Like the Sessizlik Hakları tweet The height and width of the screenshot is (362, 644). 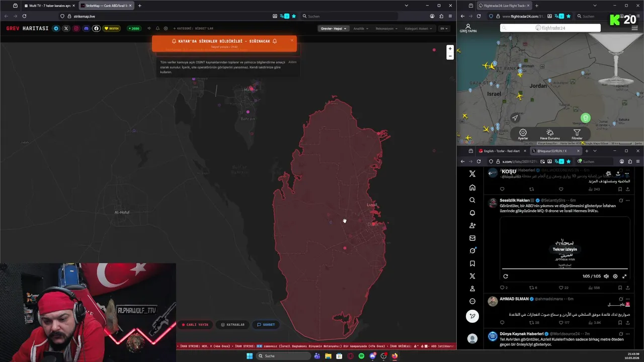[561, 288]
